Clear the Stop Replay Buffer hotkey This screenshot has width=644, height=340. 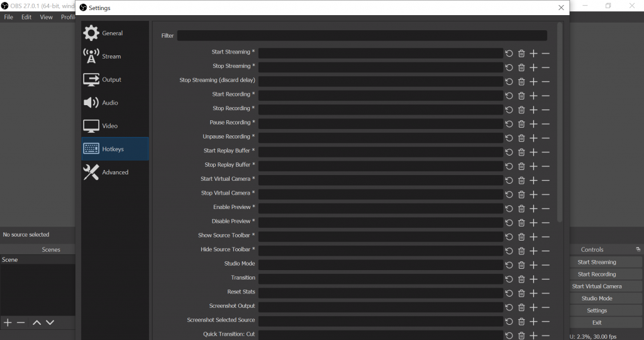(x=521, y=166)
